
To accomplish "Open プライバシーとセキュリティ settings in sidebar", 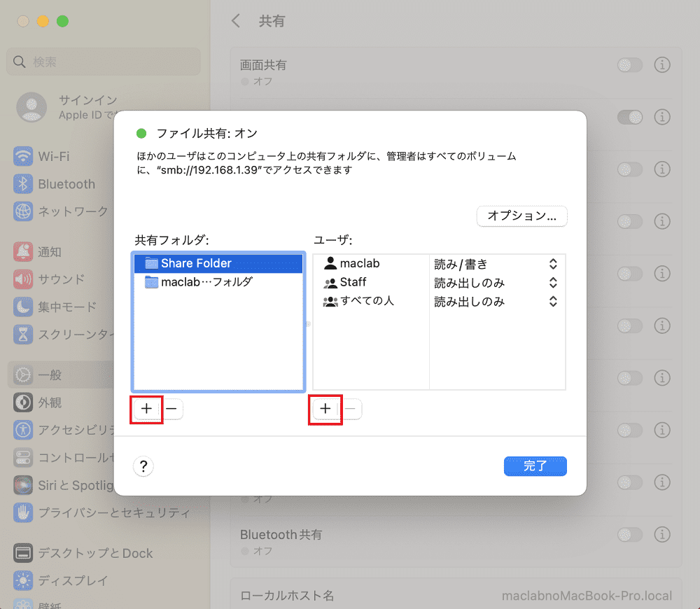I will coord(102,512).
